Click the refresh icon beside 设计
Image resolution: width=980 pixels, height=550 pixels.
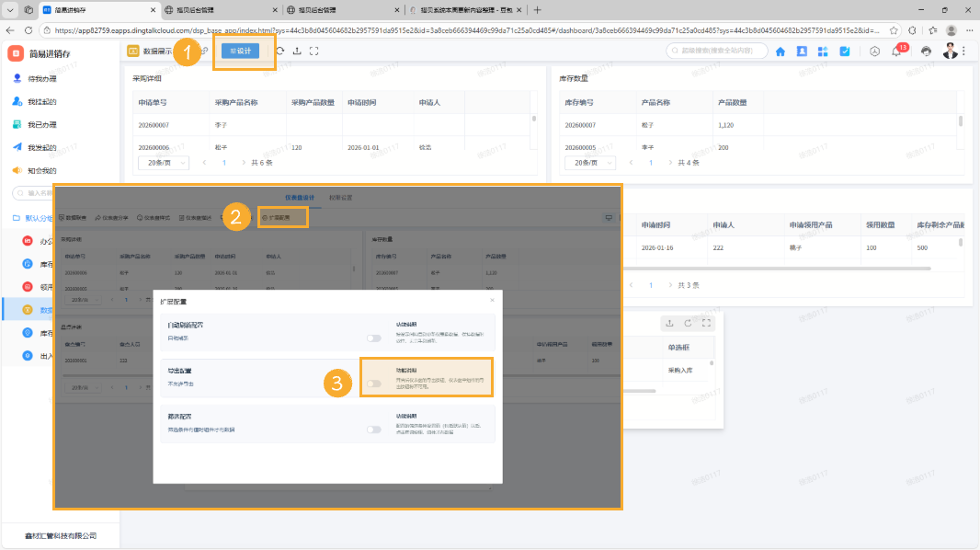279,52
